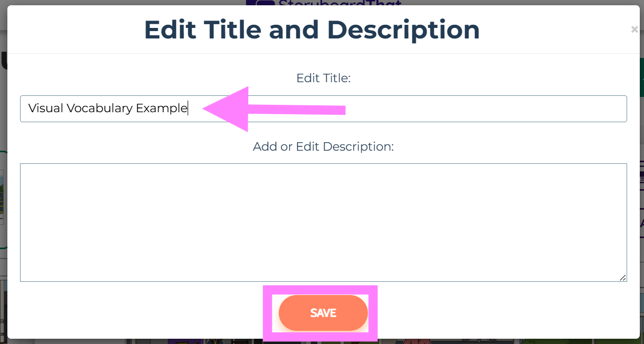This screenshot has height=344, width=644.
Task: Click the StoryboardThat logo behind the dialog
Action: click(x=323, y=3)
